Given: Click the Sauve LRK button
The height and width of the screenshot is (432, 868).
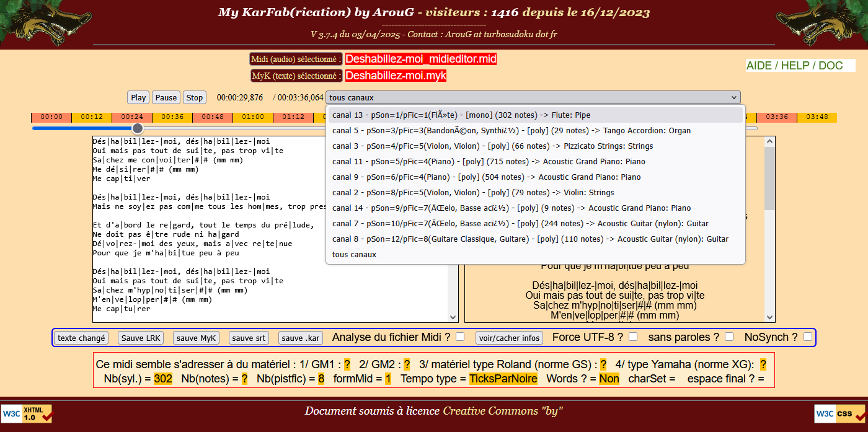Looking at the screenshot, I should (141, 338).
